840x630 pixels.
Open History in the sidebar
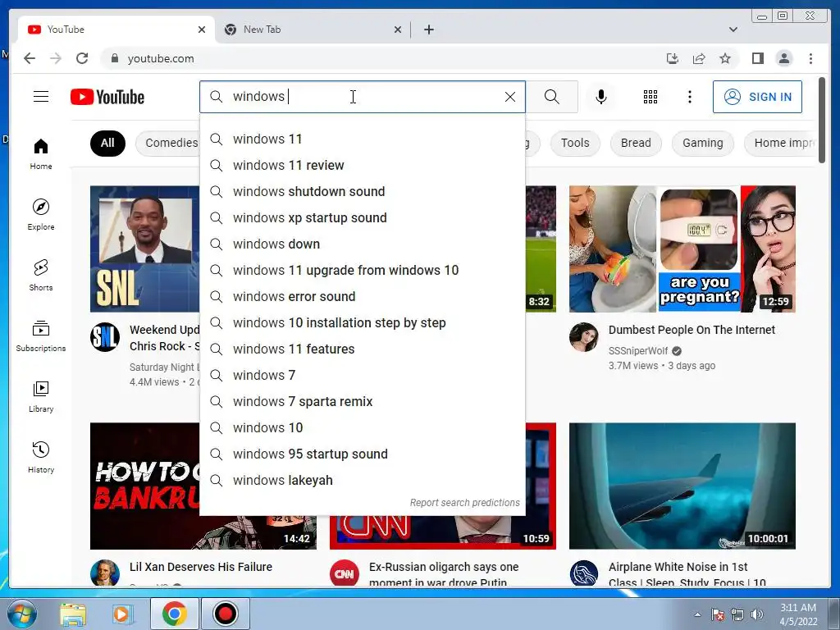click(41, 457)
